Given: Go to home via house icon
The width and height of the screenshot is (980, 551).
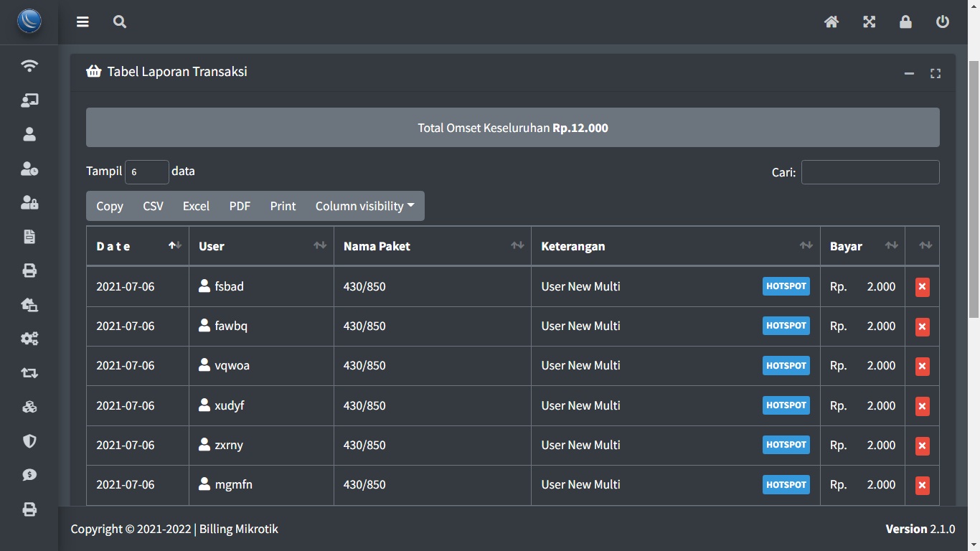Looking at the screenshot, I should coord(831,22).
